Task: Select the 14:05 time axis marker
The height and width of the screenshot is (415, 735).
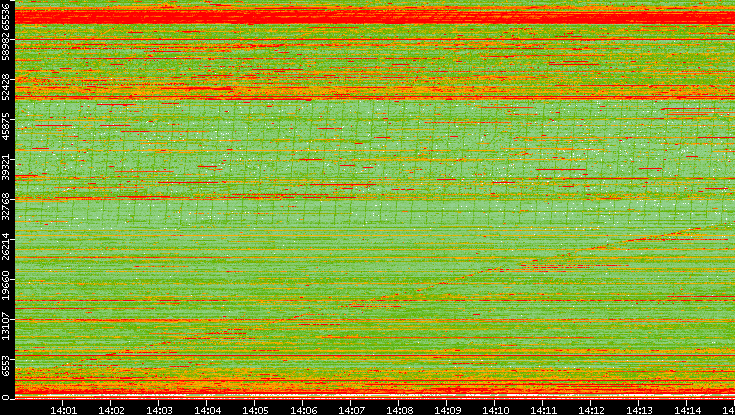Action: pos(255,409)
